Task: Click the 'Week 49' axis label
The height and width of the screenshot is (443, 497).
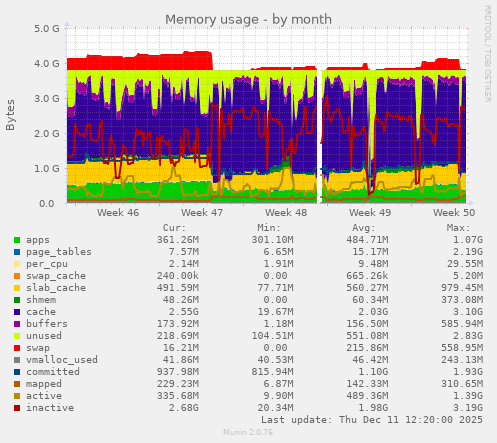Action: tap(370, 213)
